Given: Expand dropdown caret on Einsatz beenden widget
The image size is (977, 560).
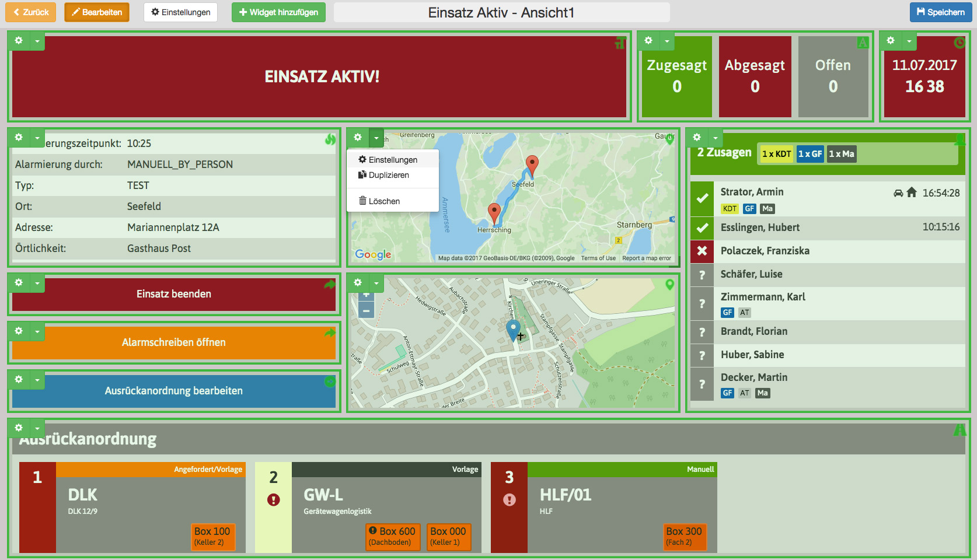Looking at the screenshot, I should (x=37, y=283).
